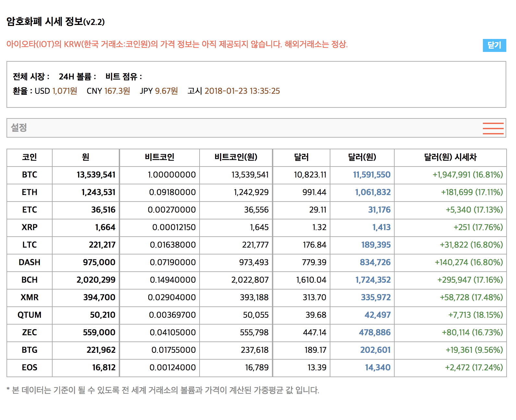Image resolution: width=516 pixels, height=420 pixels.
Task: Click the 달러 column header
Action: coord(301,157)
